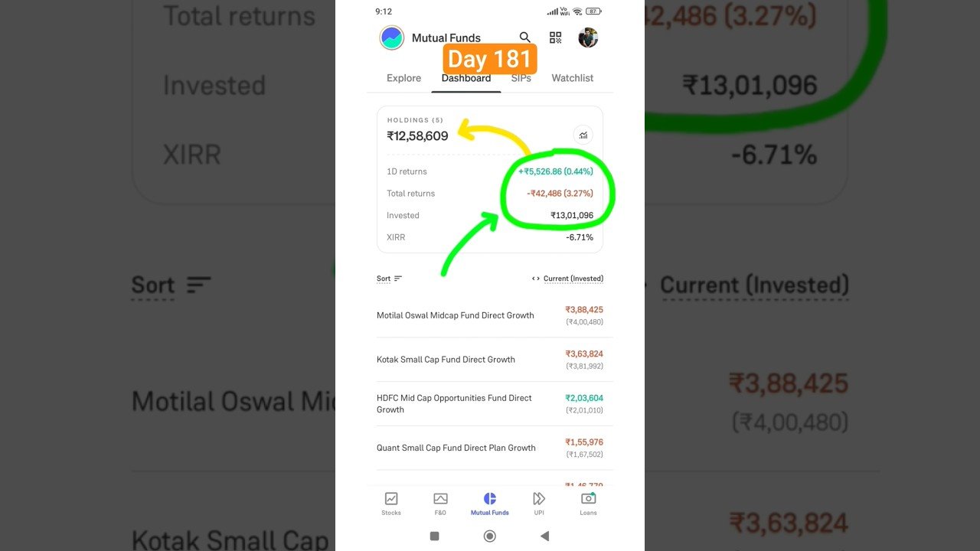Image resolution: width=980 pixels, height=551 pixels.
Task: Open F&O section in bottom bar
Action: (440, 503)
